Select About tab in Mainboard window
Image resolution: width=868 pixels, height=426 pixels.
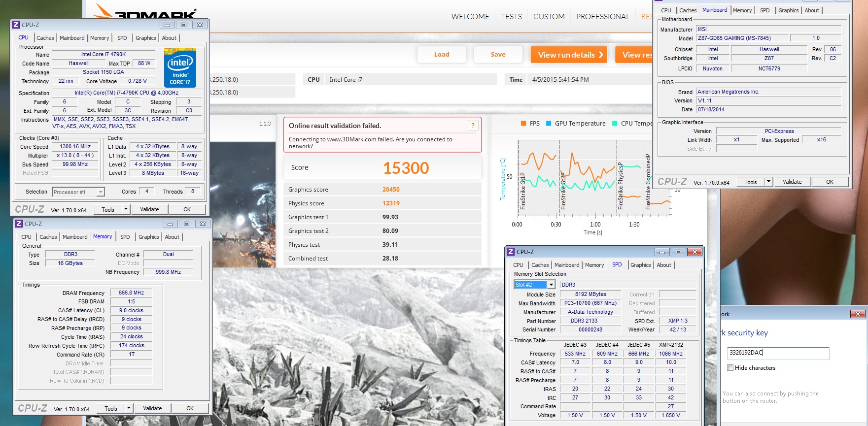812,10
